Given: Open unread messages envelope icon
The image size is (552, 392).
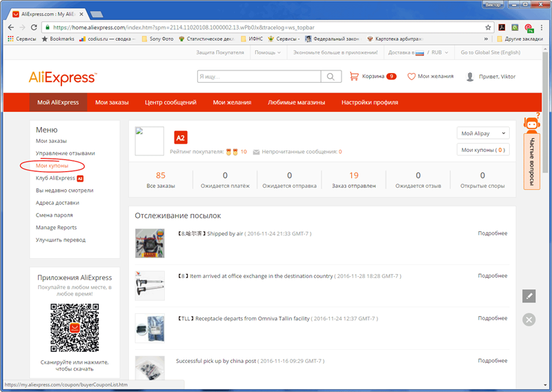Looking at the screenshot, I should tap(256, 152).
